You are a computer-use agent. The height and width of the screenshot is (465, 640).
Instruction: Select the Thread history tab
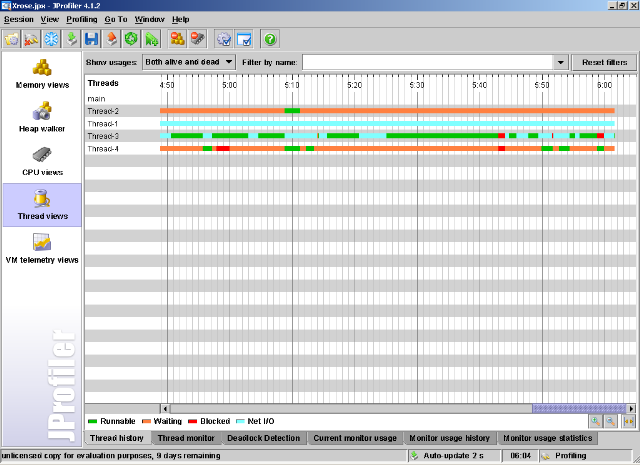pyautogui.click(x=117, y=438)
